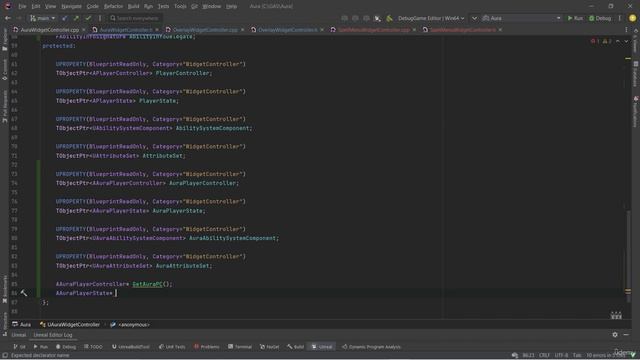Open Dynamic Program Analysis window

(x=371, y=347)
